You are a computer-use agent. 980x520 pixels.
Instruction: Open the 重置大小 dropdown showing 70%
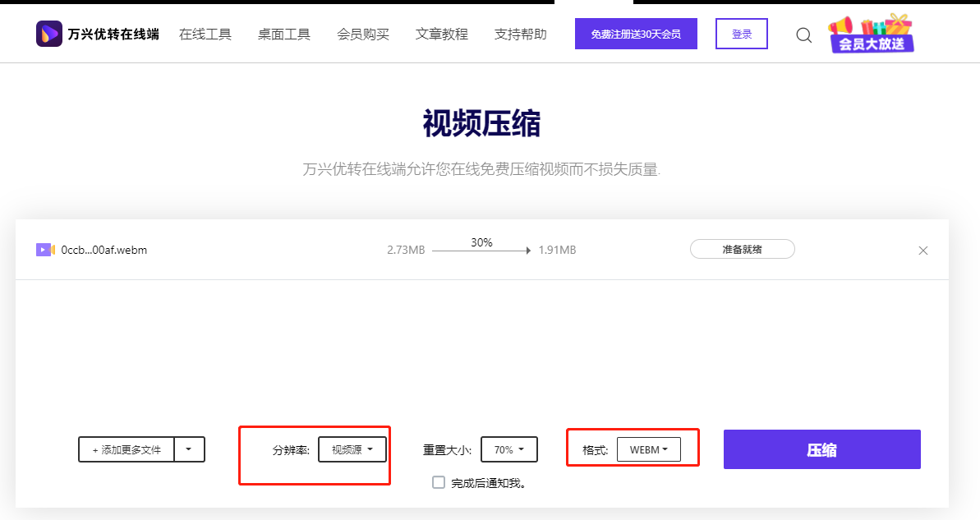508,449
